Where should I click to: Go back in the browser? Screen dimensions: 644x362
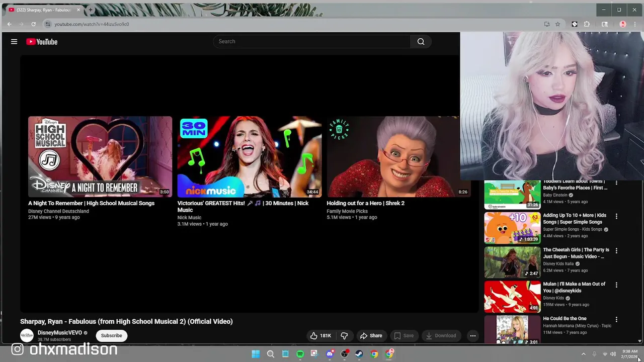9,24
